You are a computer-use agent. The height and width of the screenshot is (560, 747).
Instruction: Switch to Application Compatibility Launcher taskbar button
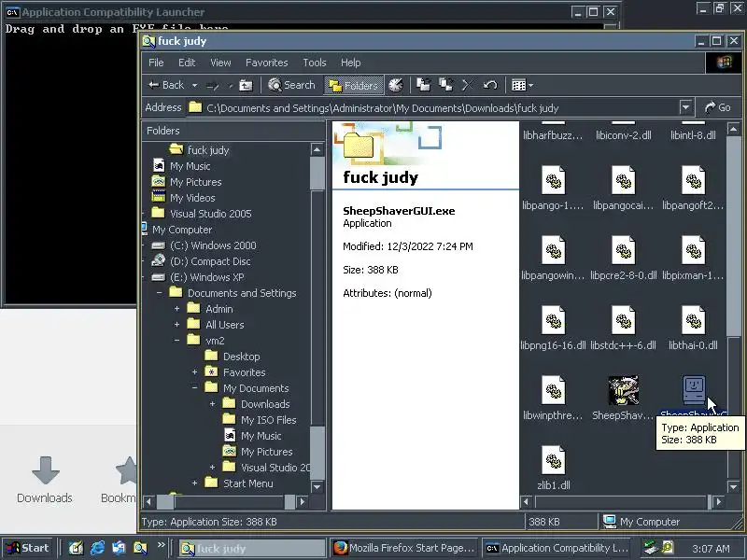(557, 548)
